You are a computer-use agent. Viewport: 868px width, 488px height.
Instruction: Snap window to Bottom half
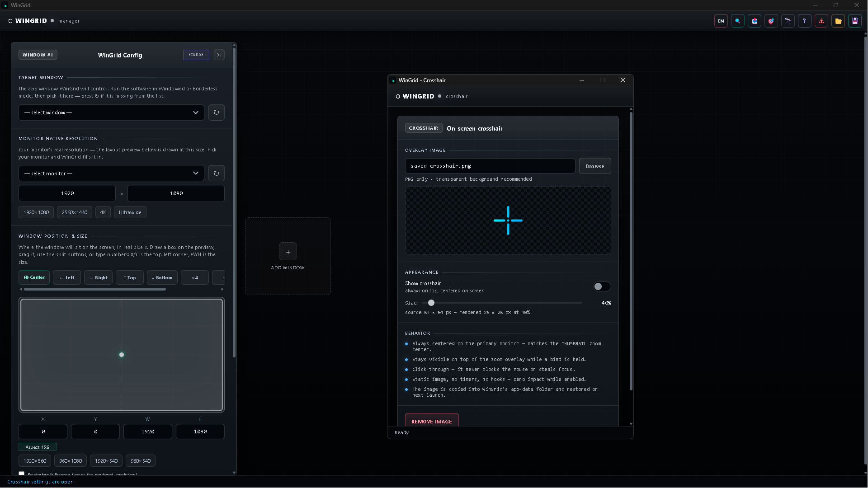click(x=162, y=278)
